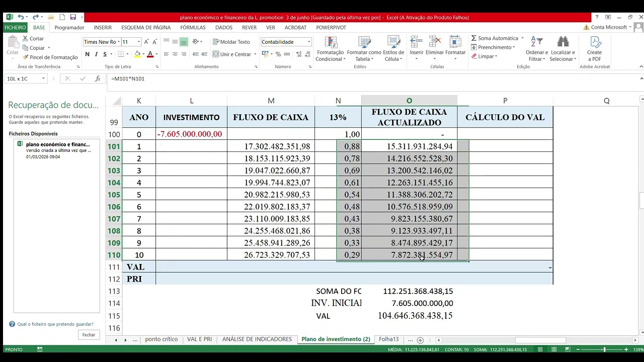Click the formula bar containing =M101*N101
The width and height of the screenshot is (644, 362).
coord(372,78)
